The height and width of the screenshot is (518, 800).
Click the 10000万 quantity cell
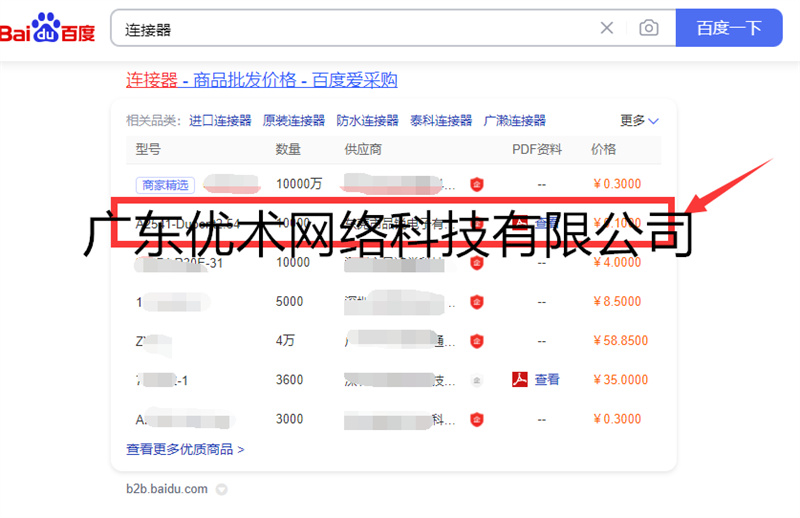299,184
